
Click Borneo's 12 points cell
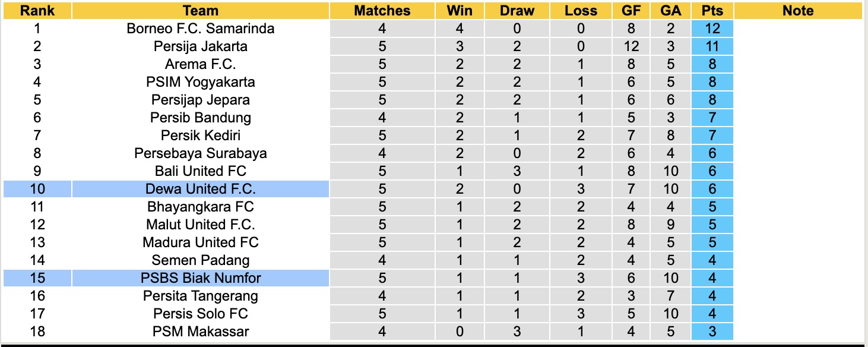[x=712, y=29]
